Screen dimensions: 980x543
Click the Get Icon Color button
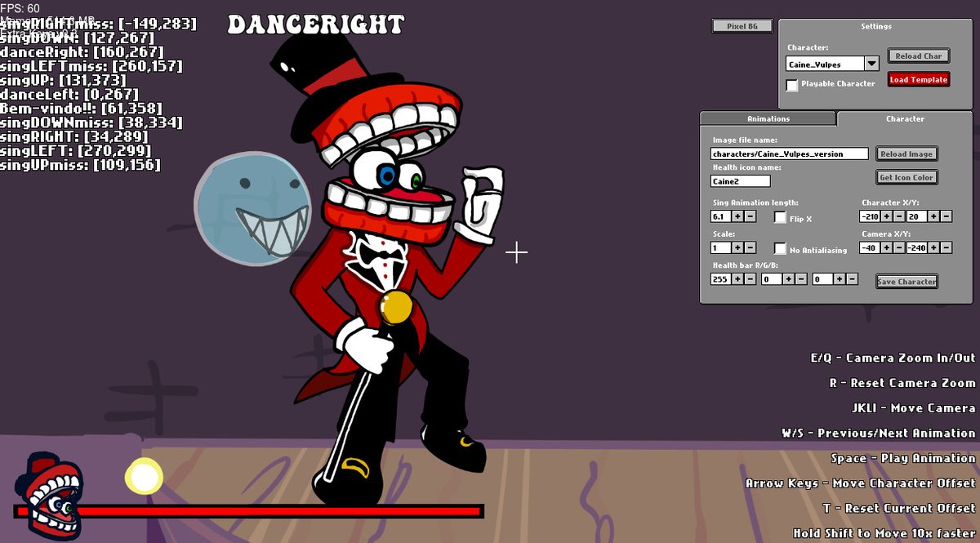906,177
